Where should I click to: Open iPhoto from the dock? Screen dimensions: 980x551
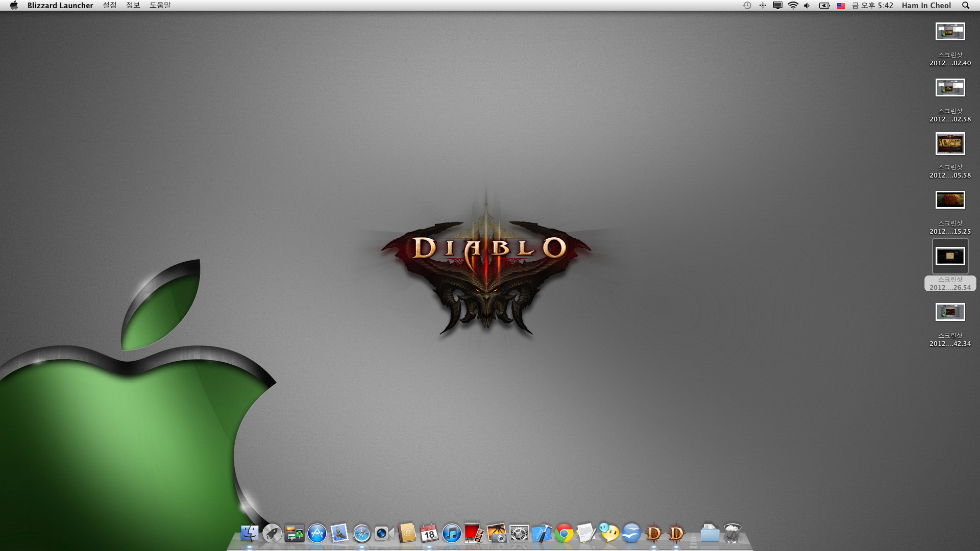point(497,533)
